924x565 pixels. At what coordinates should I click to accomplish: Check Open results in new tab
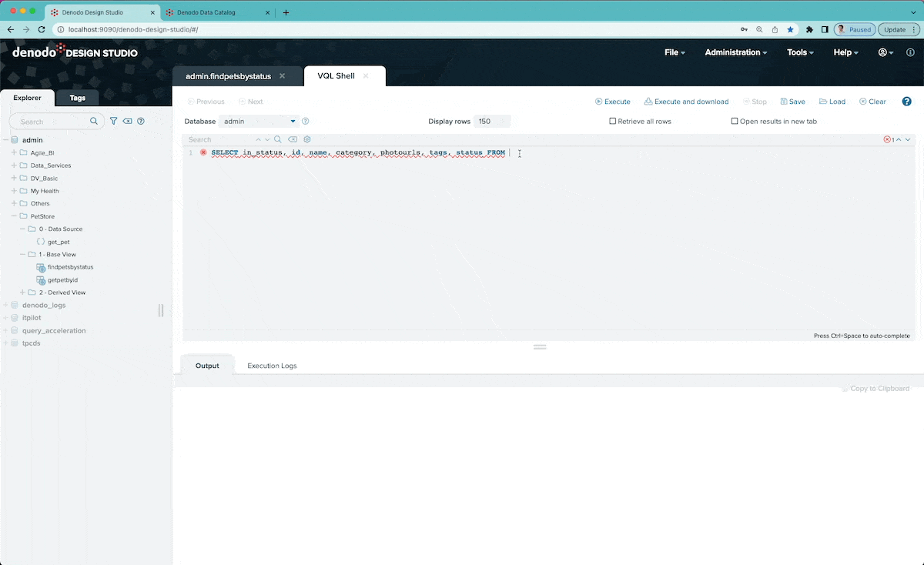coord(735,122)
